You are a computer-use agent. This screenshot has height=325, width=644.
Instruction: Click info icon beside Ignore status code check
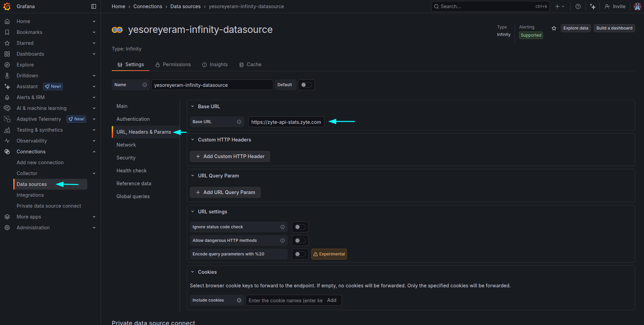coord(283,227)
